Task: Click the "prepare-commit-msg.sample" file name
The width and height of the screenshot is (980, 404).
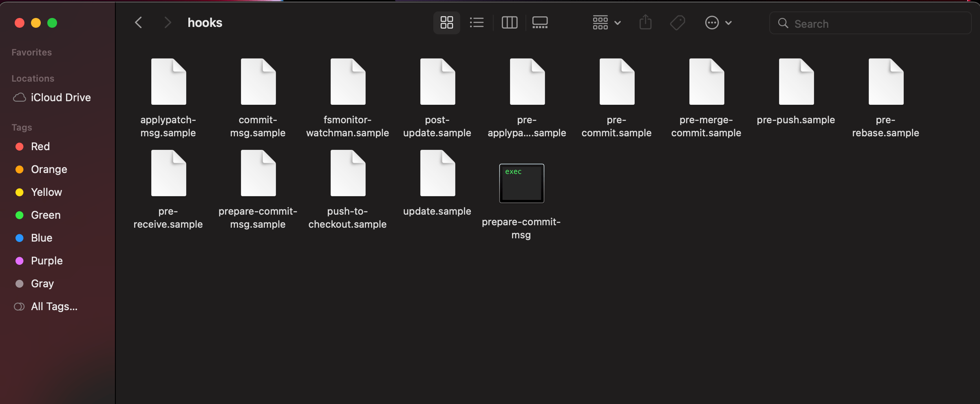Action: [x=258, y=218]
